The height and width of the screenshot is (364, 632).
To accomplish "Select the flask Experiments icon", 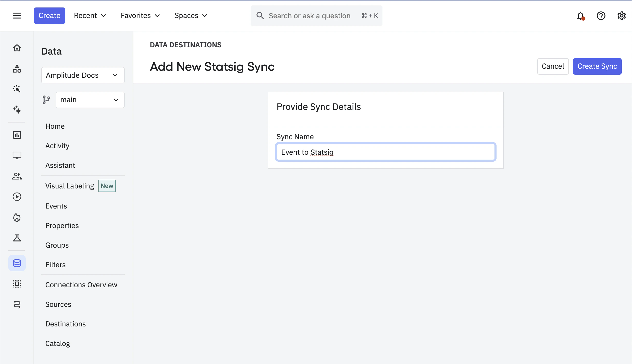I will point(17,238).
